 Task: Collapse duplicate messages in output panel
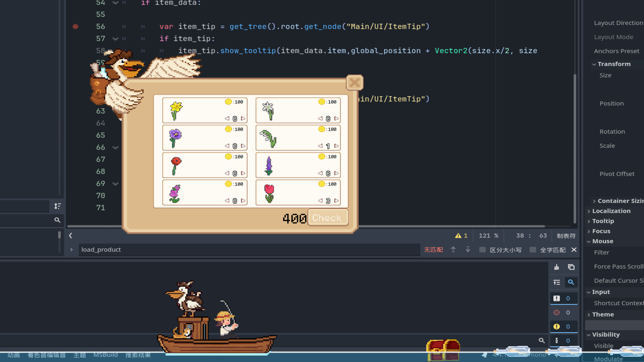556,283
